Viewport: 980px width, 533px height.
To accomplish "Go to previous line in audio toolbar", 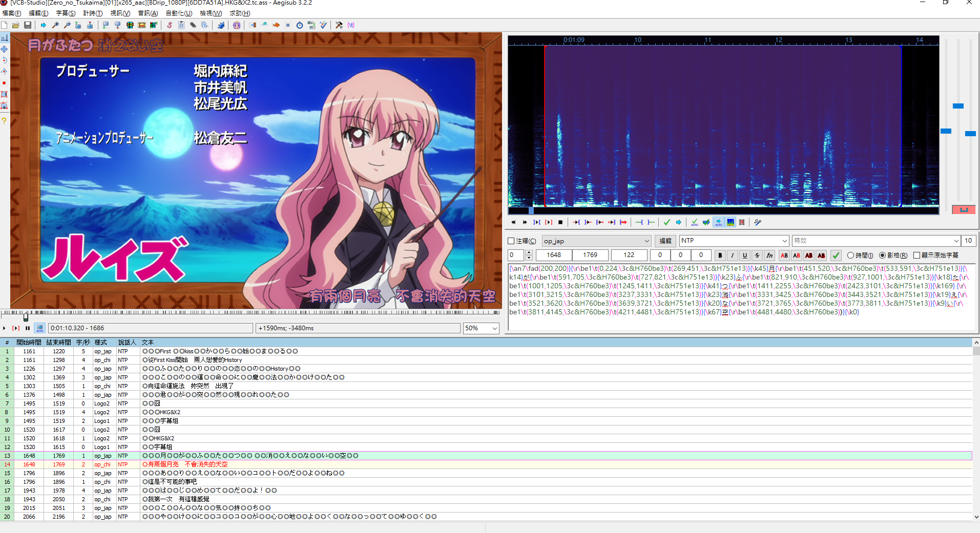I will click(513, 222).
